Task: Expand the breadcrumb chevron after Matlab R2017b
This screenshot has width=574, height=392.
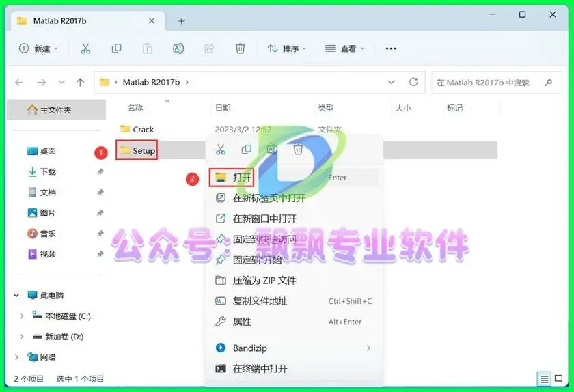Action: (x=187, y=83)
